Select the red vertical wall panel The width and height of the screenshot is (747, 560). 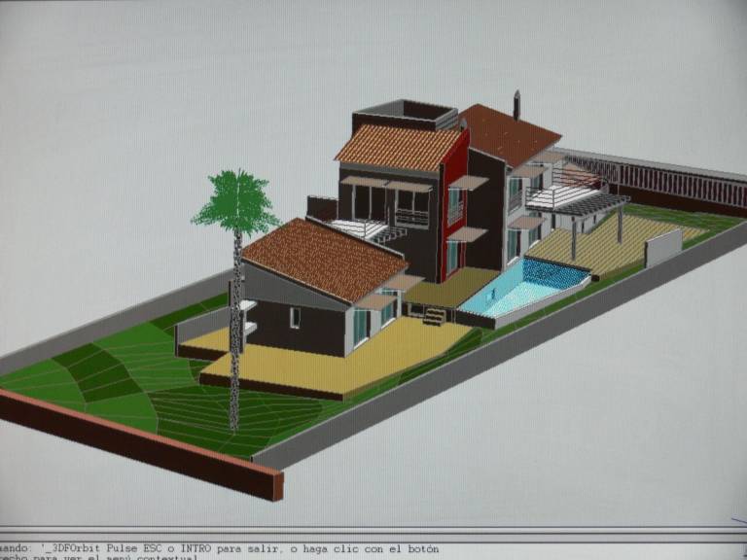[x=454, y=204]
